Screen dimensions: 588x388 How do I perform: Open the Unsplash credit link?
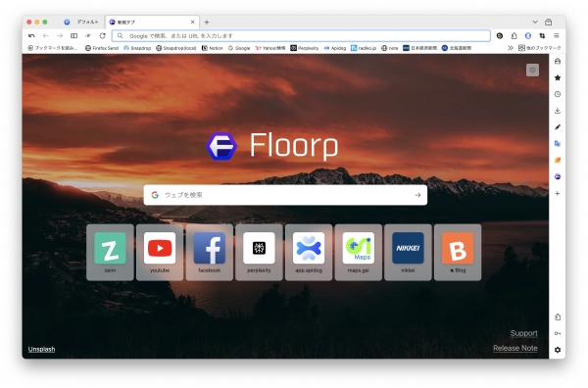(41, 349)
